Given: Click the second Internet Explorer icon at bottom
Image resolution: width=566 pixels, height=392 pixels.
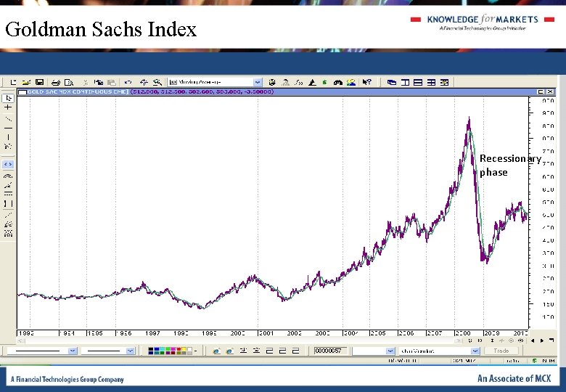Looking at the screenshot, I should [x=229, y=351].
